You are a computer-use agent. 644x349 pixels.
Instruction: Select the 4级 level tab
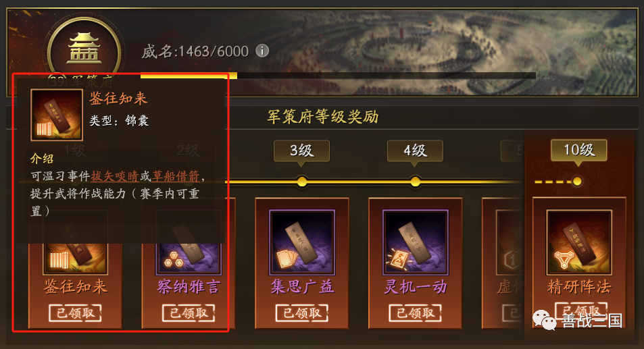click(x=415, y=151)
